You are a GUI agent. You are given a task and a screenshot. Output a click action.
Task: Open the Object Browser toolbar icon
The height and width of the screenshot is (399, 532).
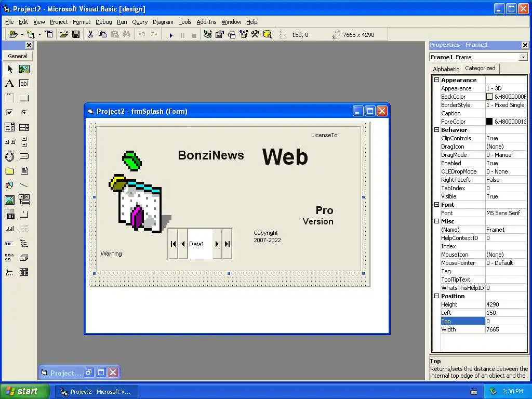click(x=244, y=34)
